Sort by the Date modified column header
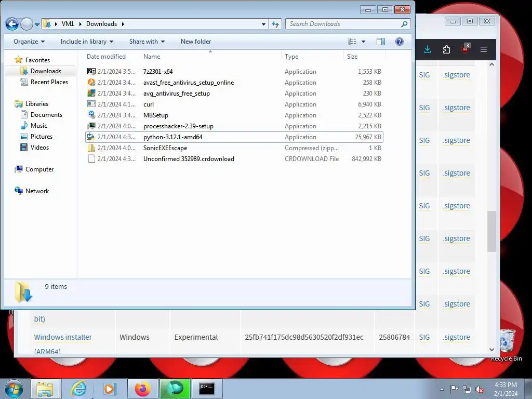The width and height of the screenshot is (532, 399). click(106, 57)
